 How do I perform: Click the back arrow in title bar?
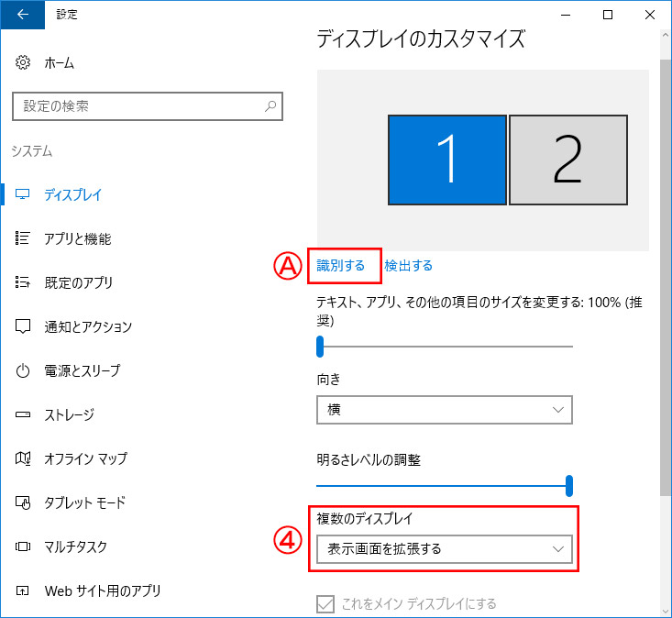point(22,15)
